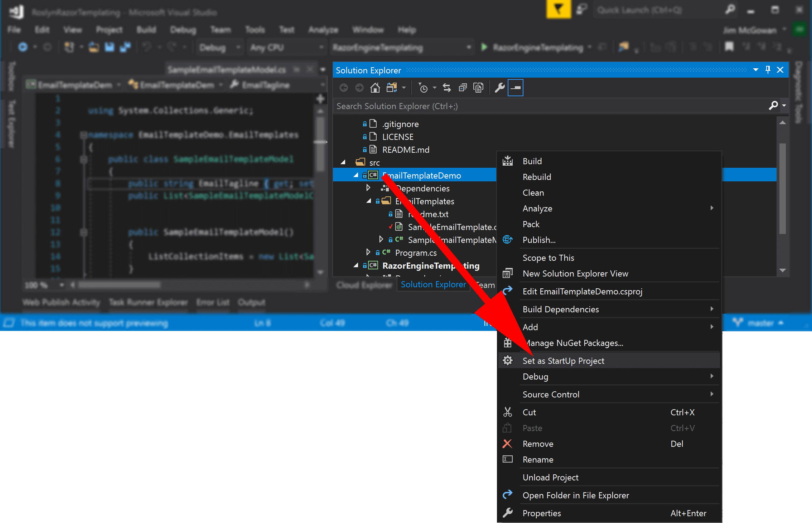Click Set as StartUp Project
Image resolution: width=812 pixels, height=523 pixels.
click(x=609, y=361)
